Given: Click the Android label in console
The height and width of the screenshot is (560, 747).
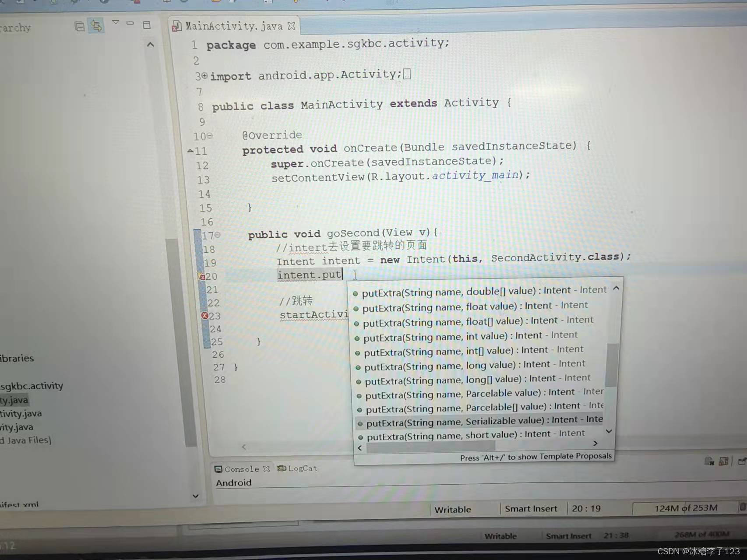Looking at the screenshot, I should click(x=234, y=483).
